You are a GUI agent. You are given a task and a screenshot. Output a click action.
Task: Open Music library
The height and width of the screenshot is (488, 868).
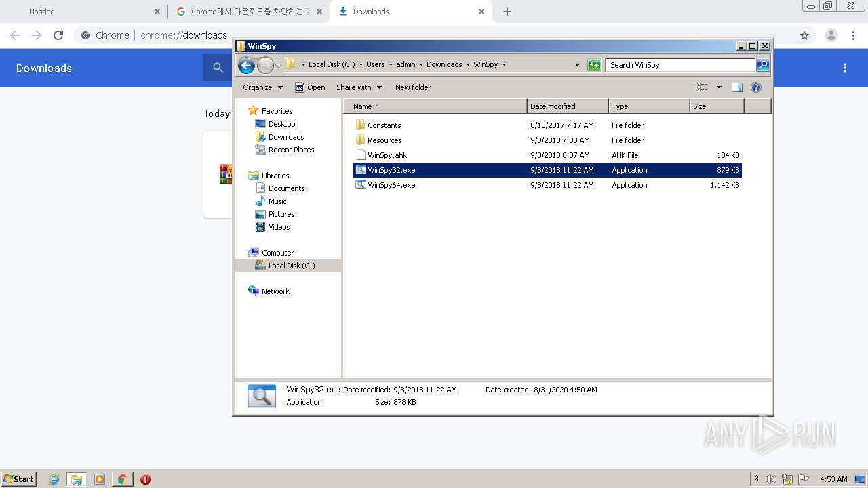pyautogui.click(x=277, y=201)
